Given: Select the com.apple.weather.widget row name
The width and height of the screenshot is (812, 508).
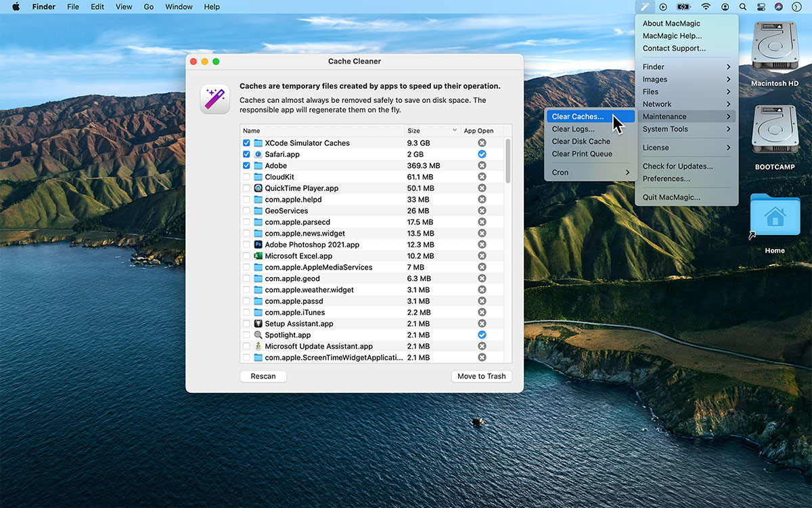Looking at the screenshot, I should click(309, 290).
